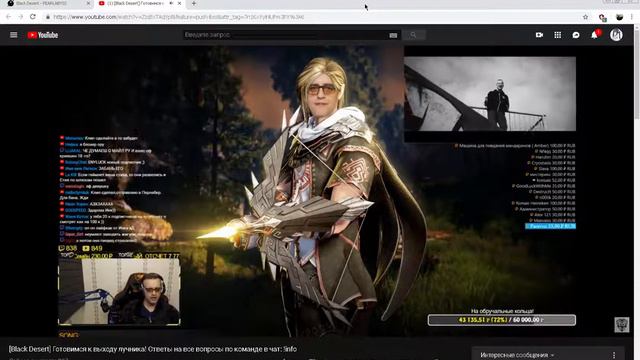This screenshot has width=640, height=360.
Task: Open the Create video camera icon
Action: click(x=539, y=35)
